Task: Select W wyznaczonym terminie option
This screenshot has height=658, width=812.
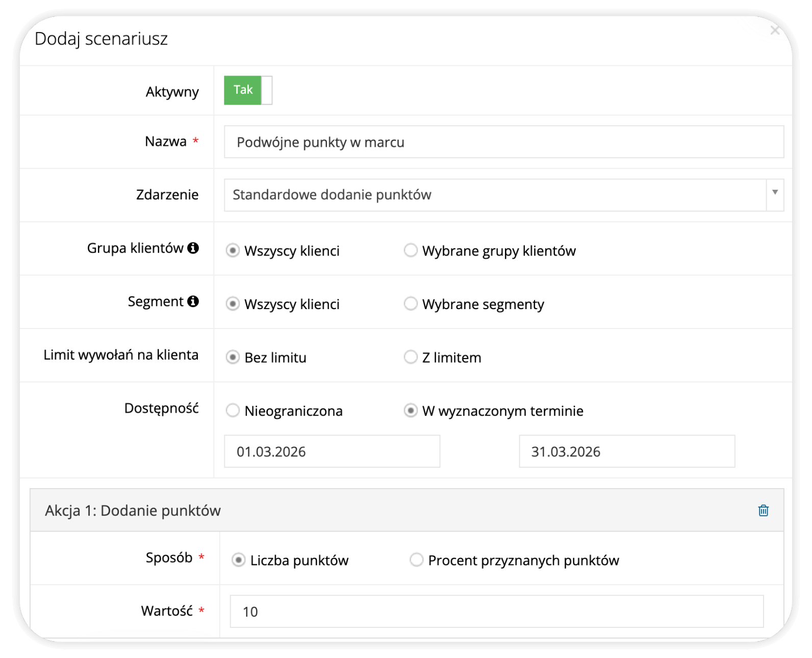Action: click(411, 411)
